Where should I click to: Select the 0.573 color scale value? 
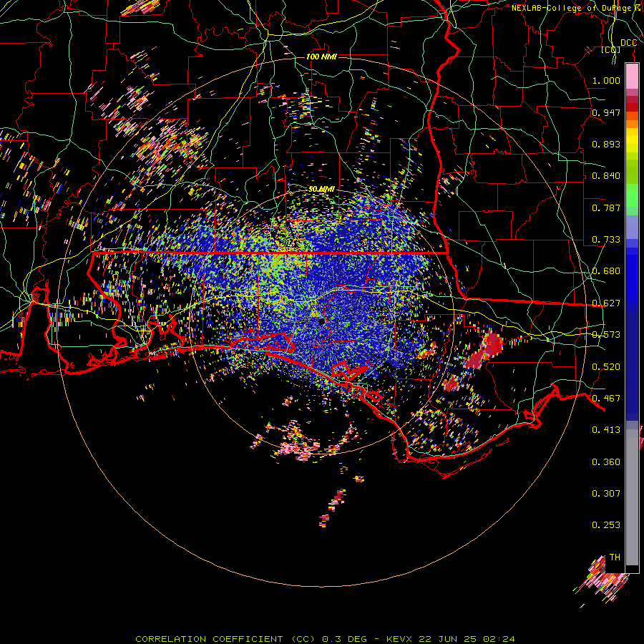(x=606, y=335)
